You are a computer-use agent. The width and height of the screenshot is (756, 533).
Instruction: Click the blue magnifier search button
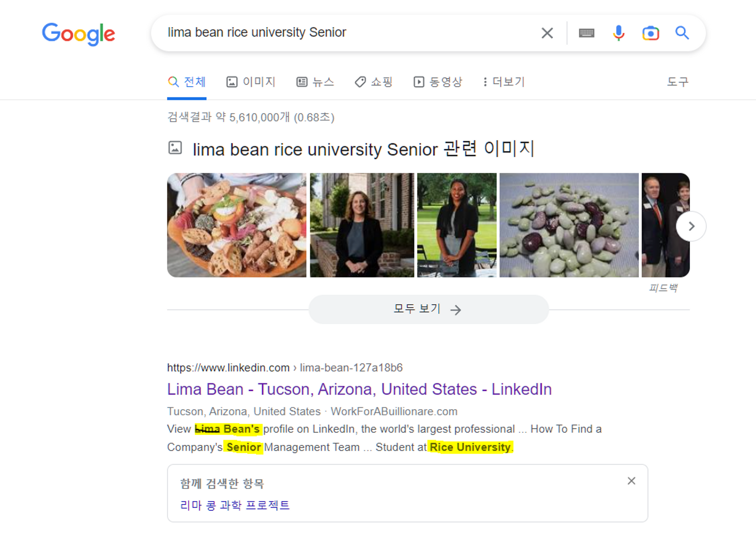[682, 33]
